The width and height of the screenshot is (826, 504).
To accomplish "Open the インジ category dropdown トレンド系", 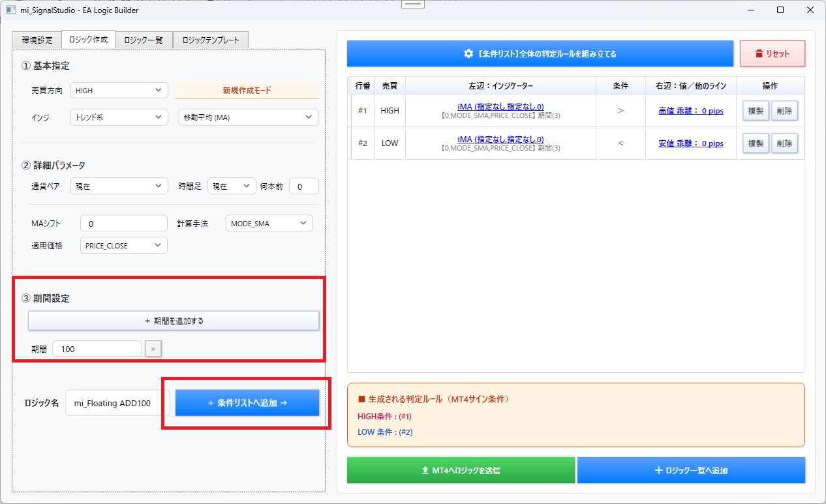I will click(119, 117).
